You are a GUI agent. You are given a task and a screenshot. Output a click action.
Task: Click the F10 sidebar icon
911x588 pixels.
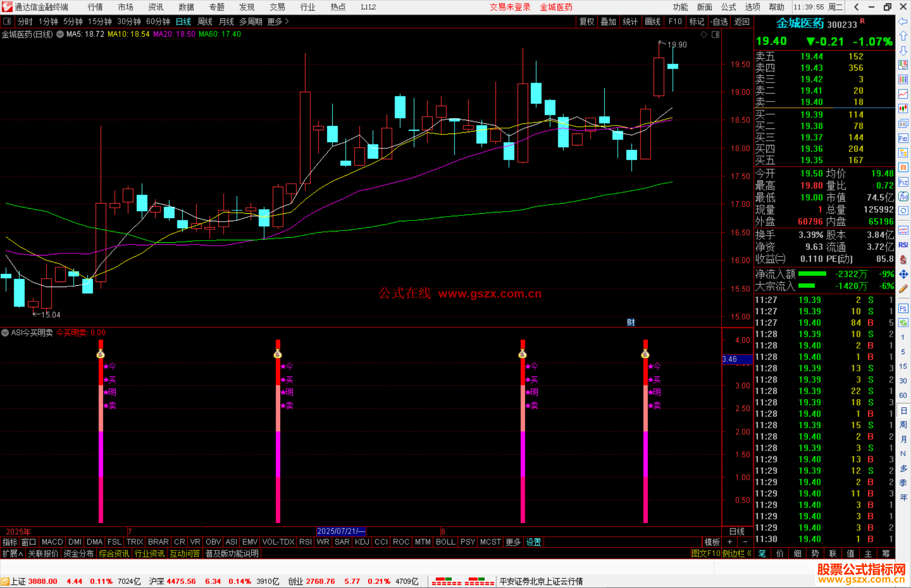click(x=903, y=138)
